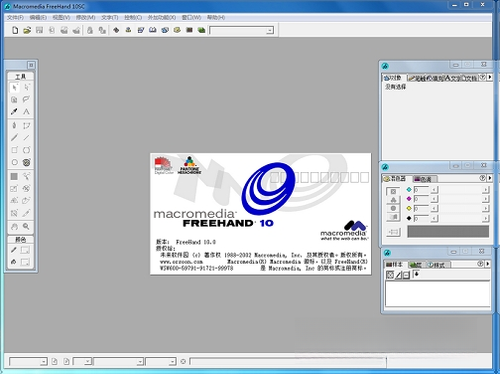The width and height of the screenshot is (500, 374).
Task: Click the black value input field
Action: [421, 219]
